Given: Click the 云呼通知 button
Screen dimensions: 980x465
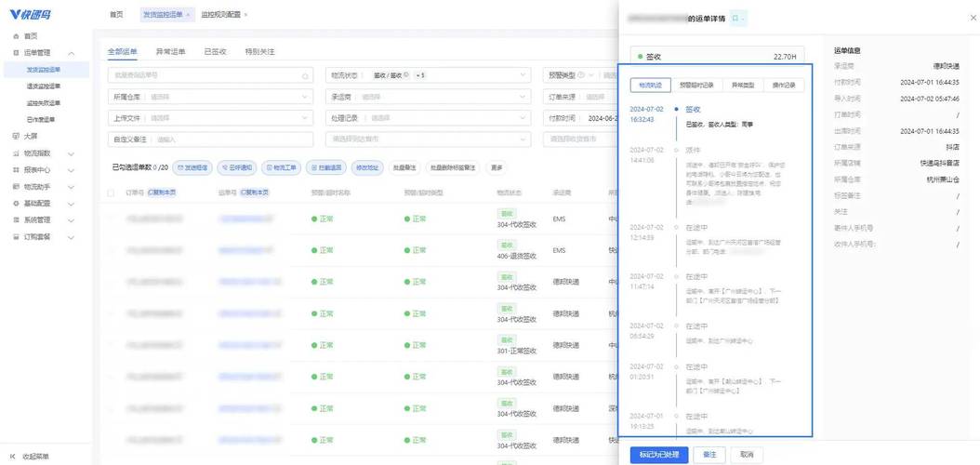Looking at the screenshot, I should tap(236, 167).
